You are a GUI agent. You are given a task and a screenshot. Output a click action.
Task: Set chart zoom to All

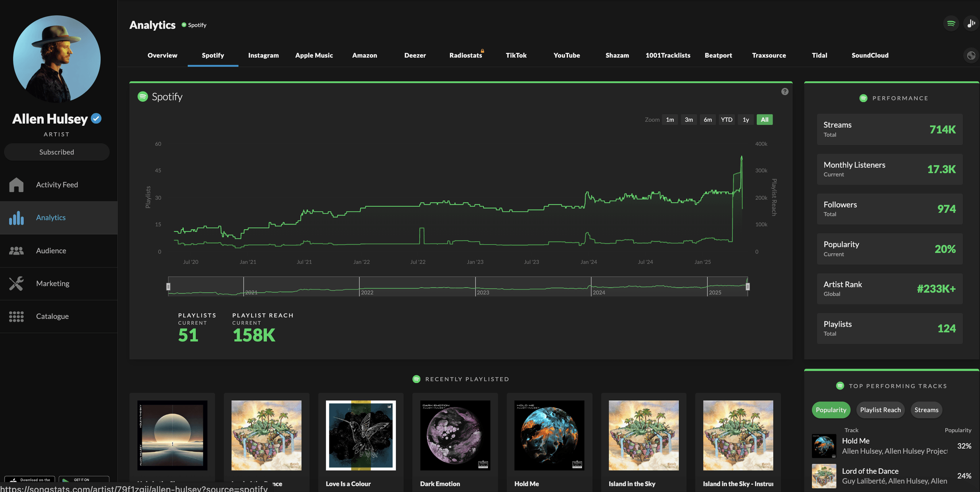(x=764, y=120)
